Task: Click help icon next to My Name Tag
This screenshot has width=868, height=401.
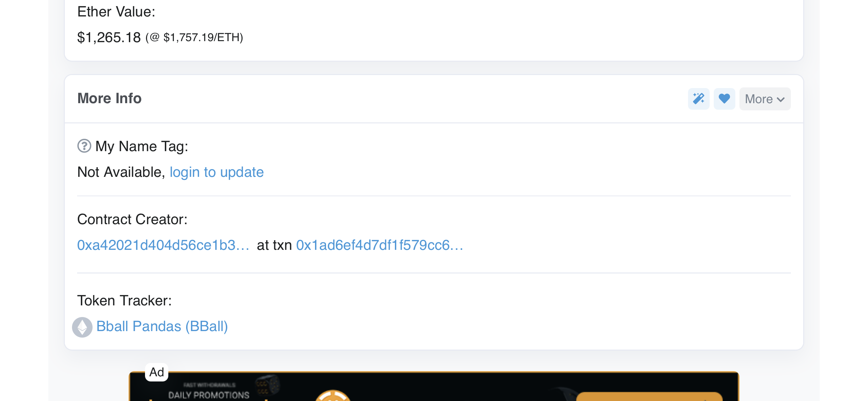Action: 84,146
